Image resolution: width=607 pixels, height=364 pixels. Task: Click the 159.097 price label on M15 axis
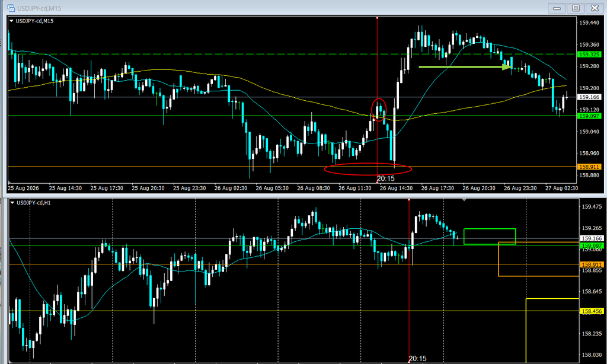589,116
